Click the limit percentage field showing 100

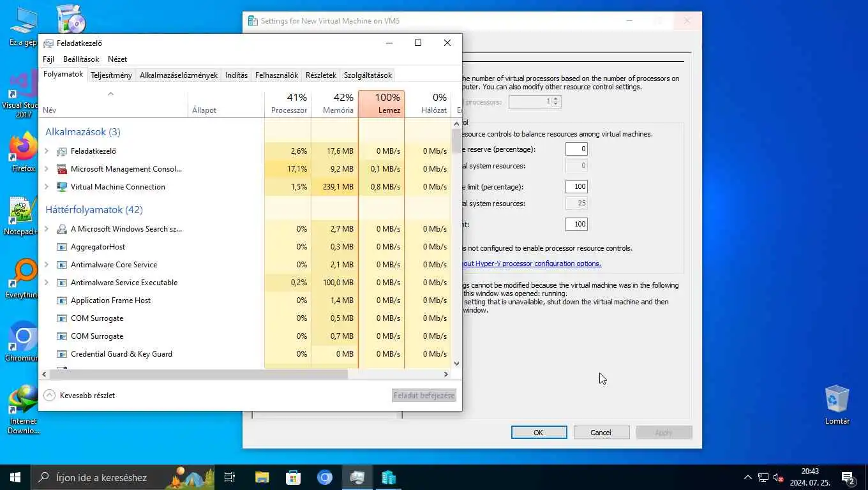576,187
